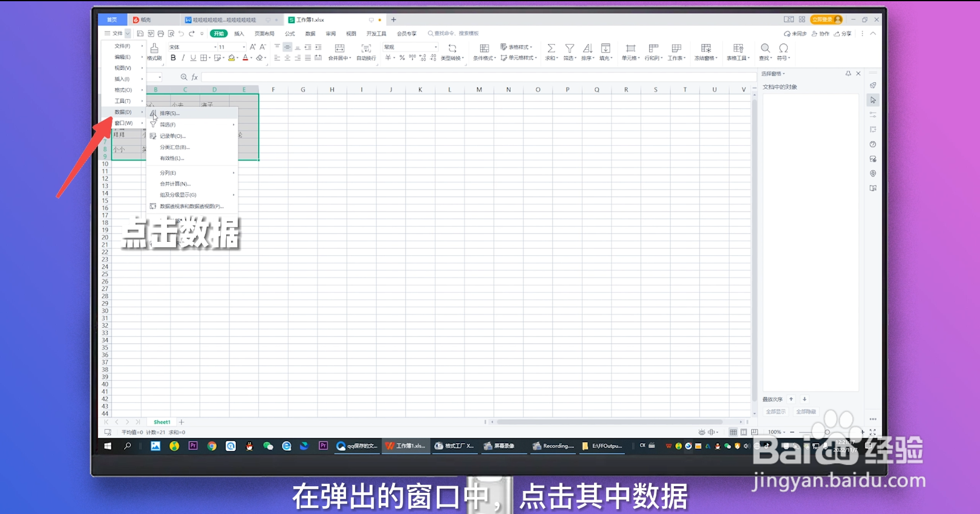The image size is (980, 514).
Task: Open the 文件(F) menu item
Action: coord(123,46)
